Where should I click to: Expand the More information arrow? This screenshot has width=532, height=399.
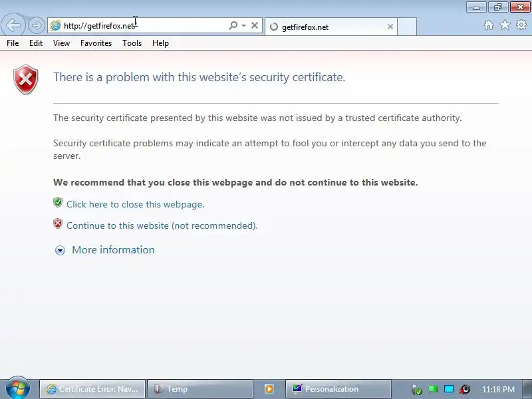[x=60, y=251]
